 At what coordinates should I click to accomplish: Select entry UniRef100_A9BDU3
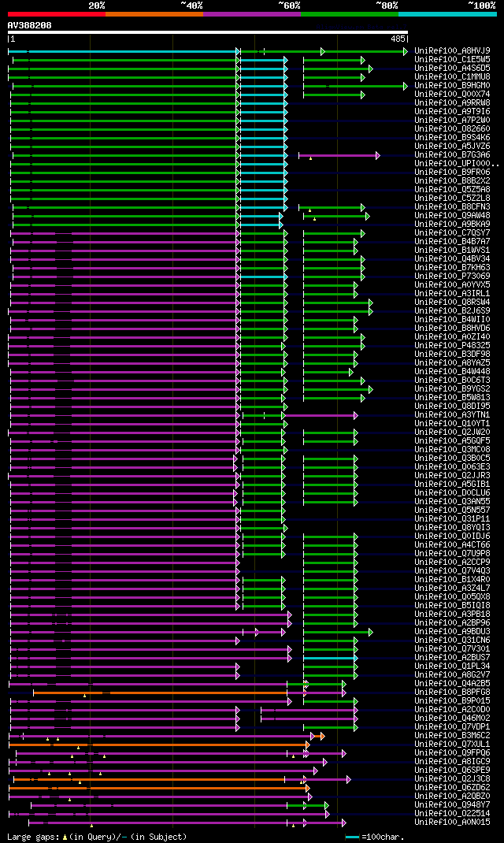[452, 631]
